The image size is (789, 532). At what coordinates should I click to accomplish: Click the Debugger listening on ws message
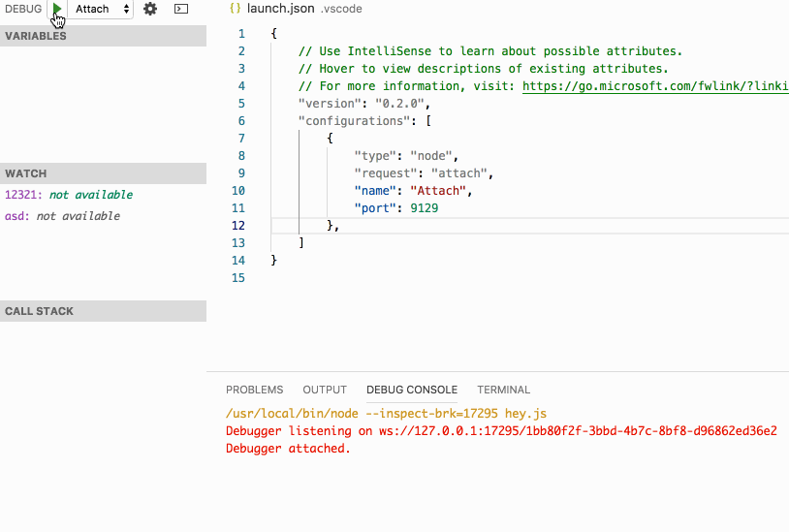tap(501, 431)
